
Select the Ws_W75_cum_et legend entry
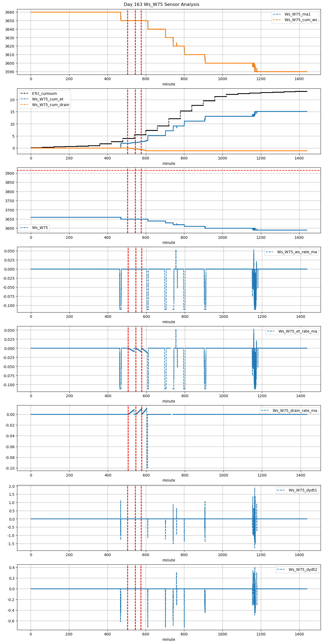[47, 99]
